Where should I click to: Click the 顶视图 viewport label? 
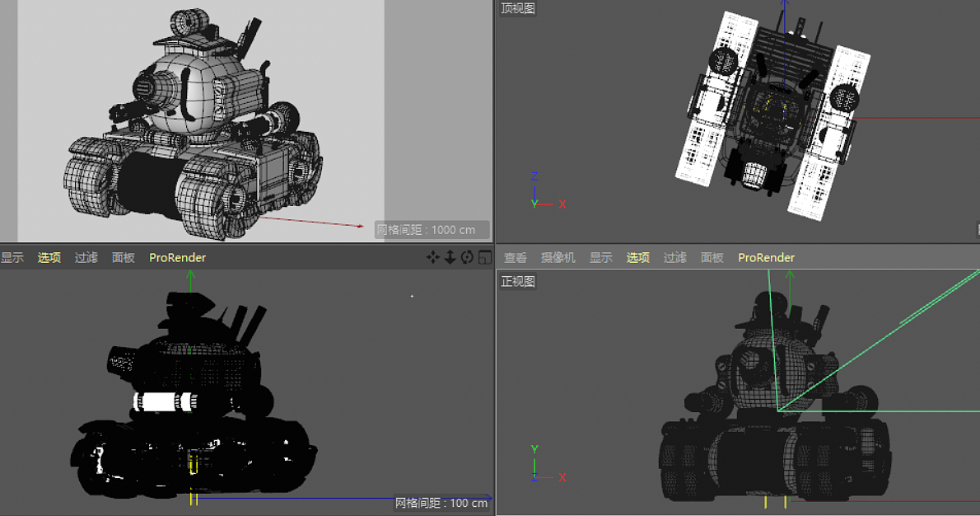coord(517,8)
